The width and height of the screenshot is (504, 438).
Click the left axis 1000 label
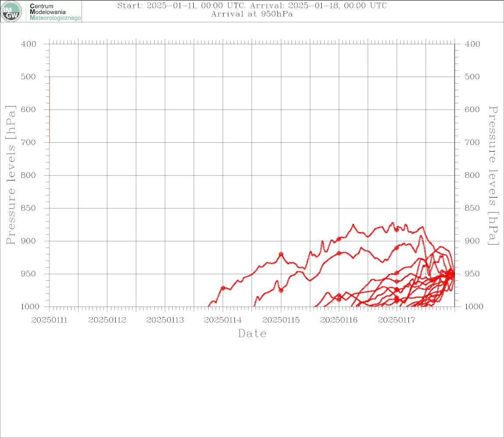pyautogui.click(x=30, y=307)
